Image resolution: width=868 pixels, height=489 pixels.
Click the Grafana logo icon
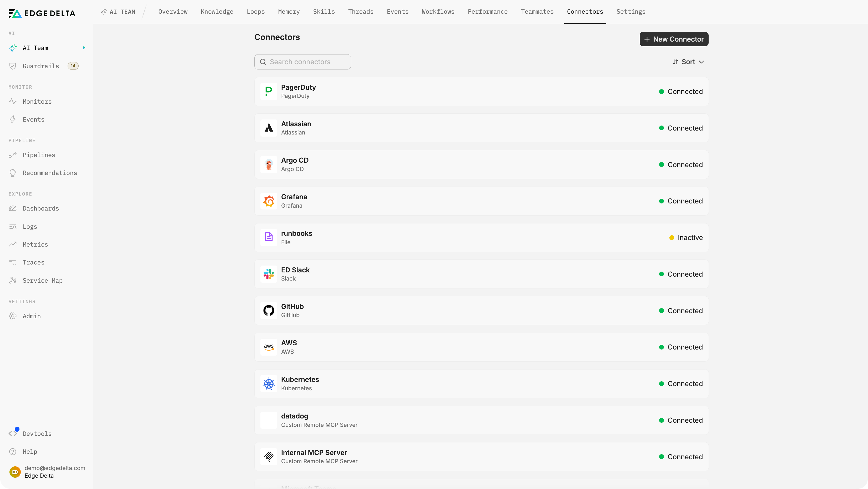pyautogui.click(x=269, y=201)
